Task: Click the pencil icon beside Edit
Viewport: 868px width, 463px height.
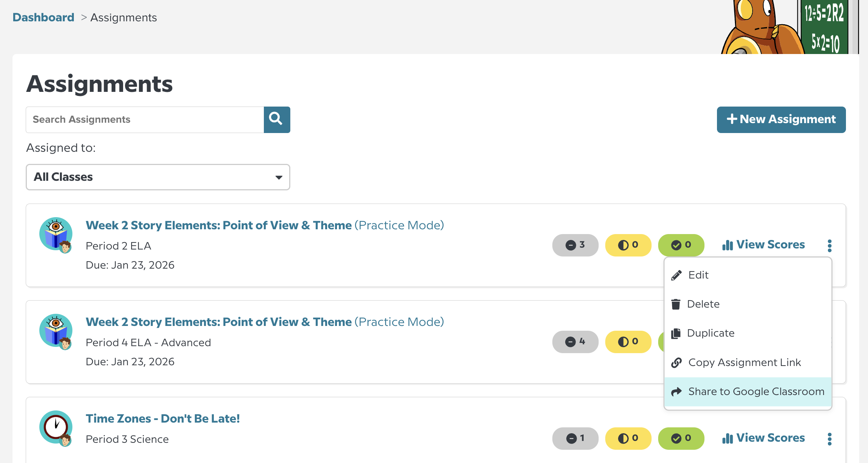Action: [676, 274]
